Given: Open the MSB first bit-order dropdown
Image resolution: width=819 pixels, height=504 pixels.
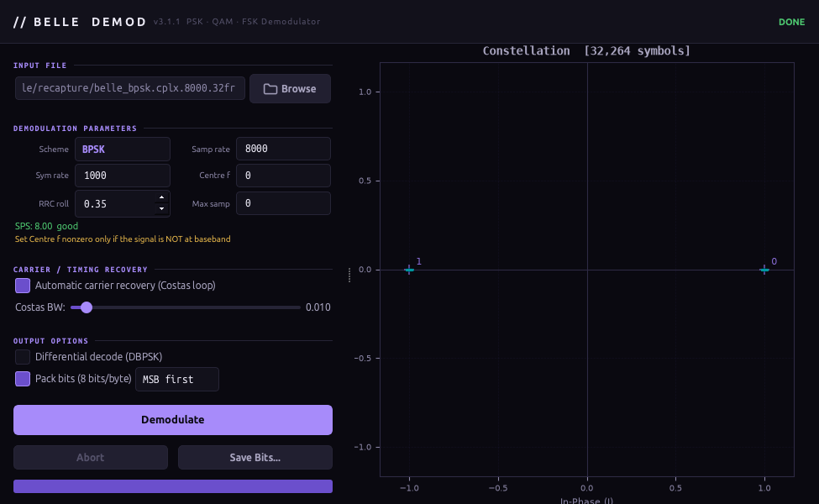Looking at the screenshot, I should point(177,379).
